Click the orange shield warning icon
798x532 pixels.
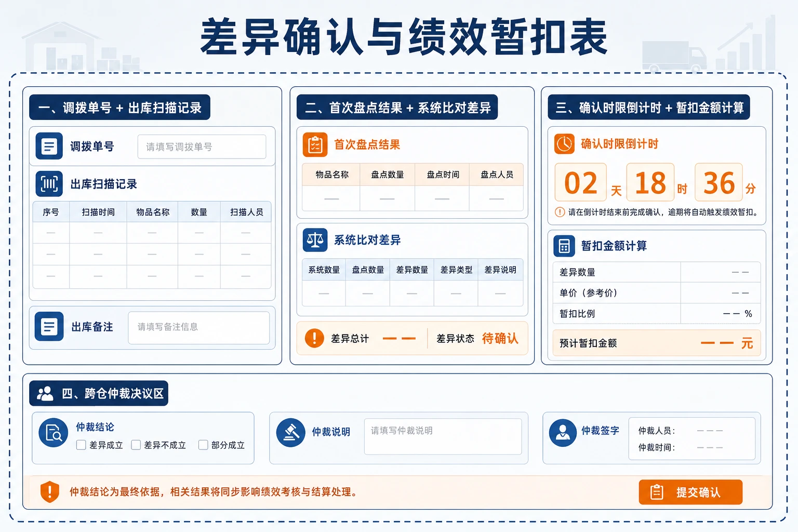[50, 491]
